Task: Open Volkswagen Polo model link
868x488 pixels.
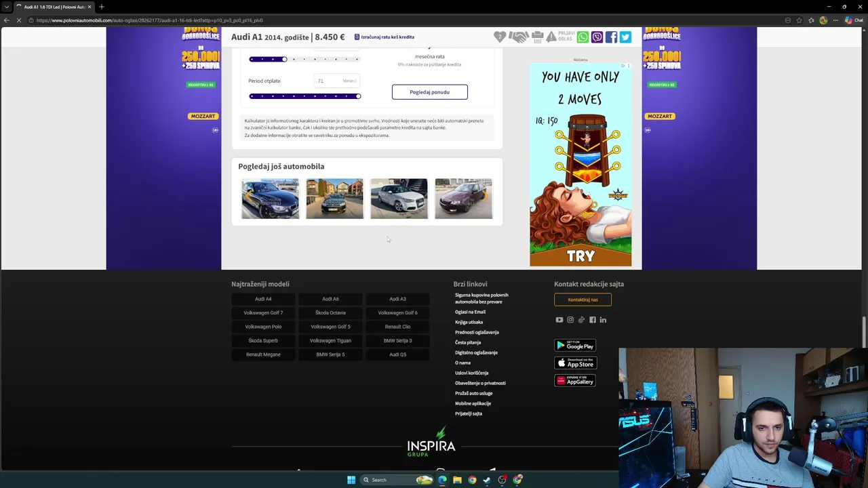Action: click(263, 327)
